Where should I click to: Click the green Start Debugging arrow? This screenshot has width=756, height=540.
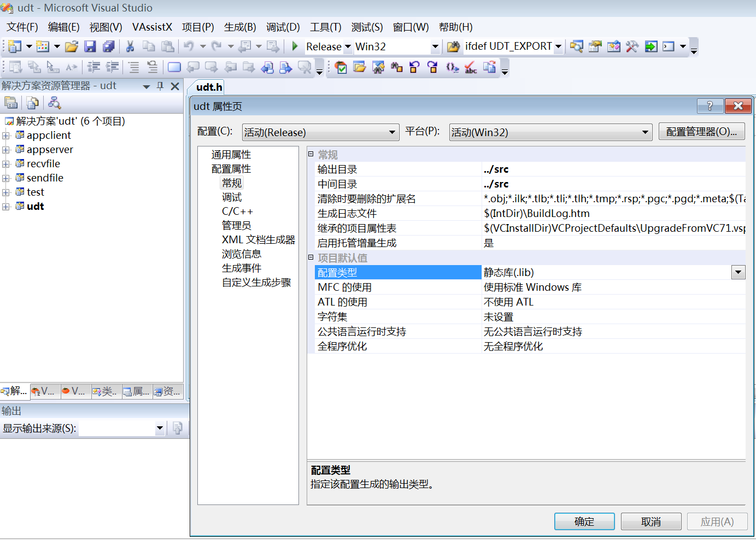295,46
